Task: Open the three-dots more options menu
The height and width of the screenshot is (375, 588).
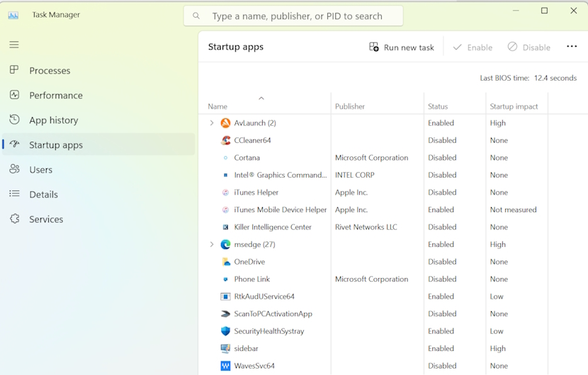Action: tap(572, 47)
